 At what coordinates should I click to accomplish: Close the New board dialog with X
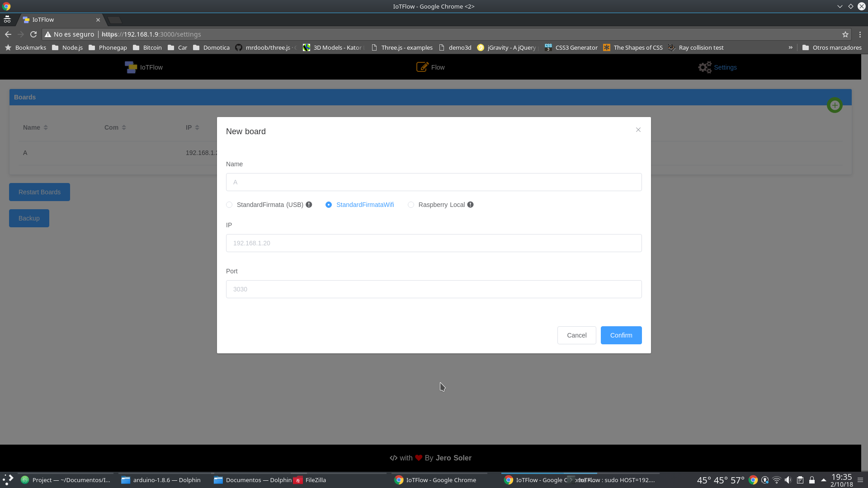click(x=638, y=130)
